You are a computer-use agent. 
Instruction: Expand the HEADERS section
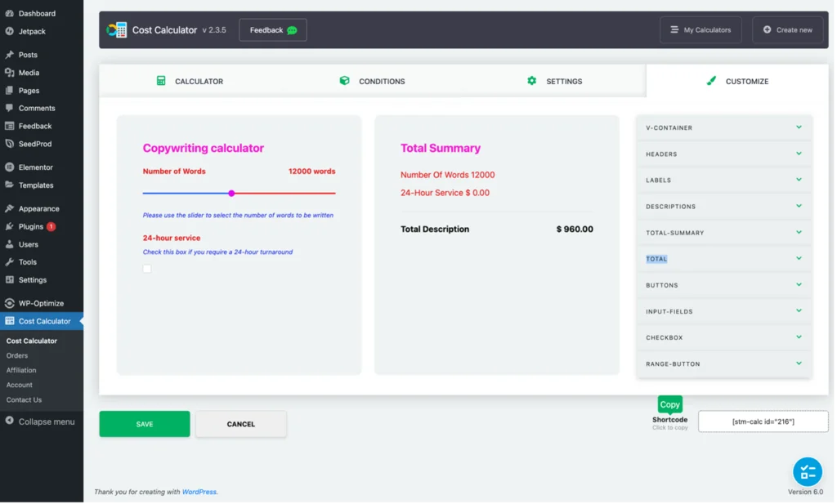(x=726, y=154)
